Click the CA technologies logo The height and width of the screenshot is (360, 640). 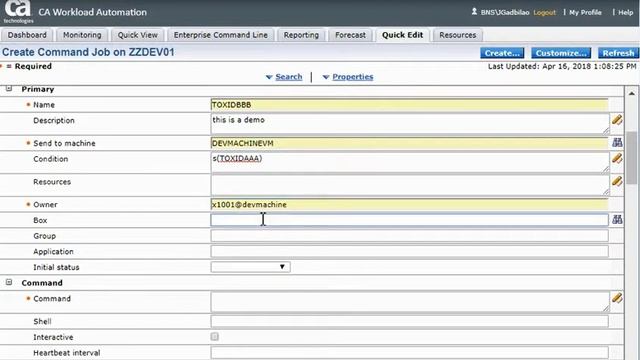click(18, 12)
